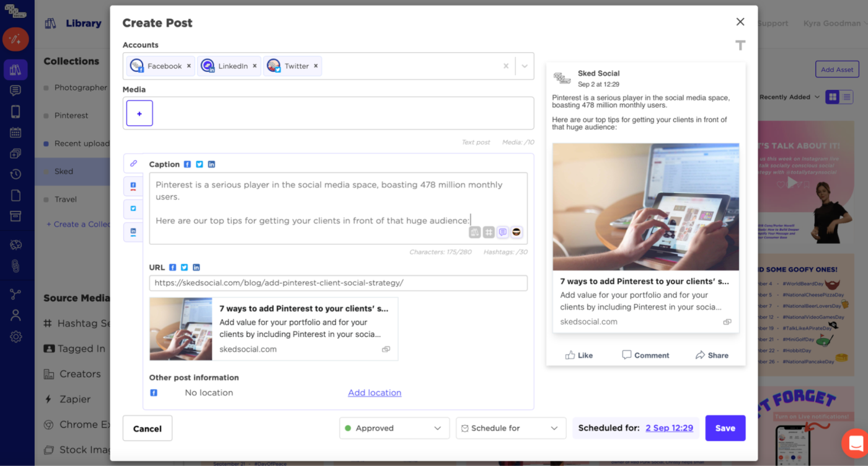Switch to Facebook caption side tab
The image size is (868, 466).
pos(133,186)
